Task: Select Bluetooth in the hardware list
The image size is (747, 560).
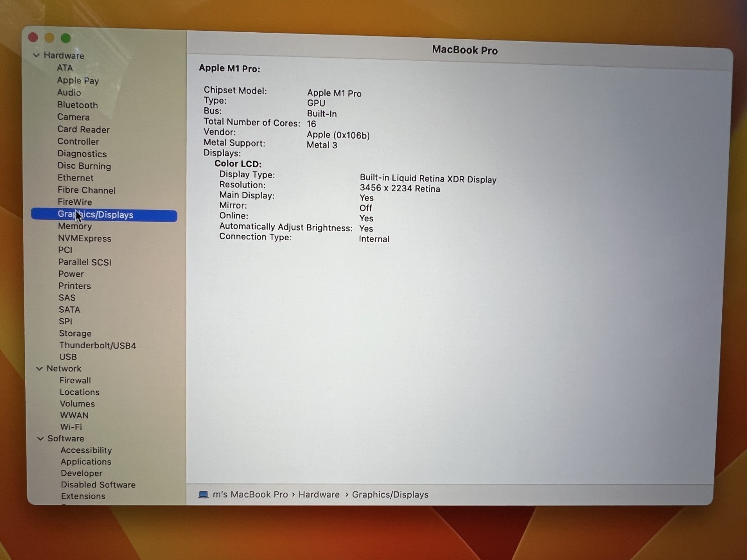Action: pyautogui.click(x=78, y=105)
